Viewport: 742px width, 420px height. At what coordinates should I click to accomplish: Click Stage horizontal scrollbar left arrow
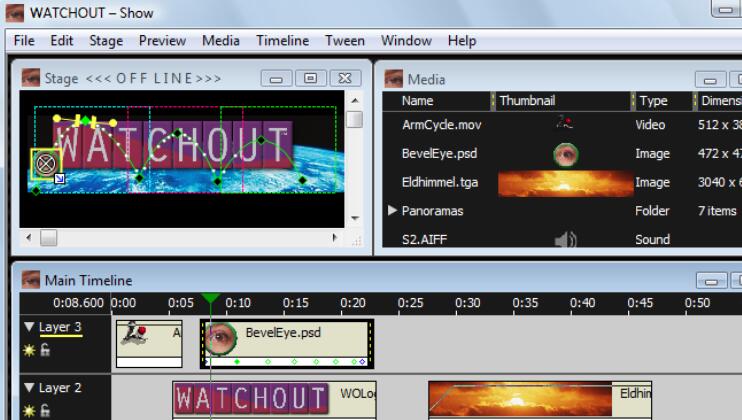(29, 237)
